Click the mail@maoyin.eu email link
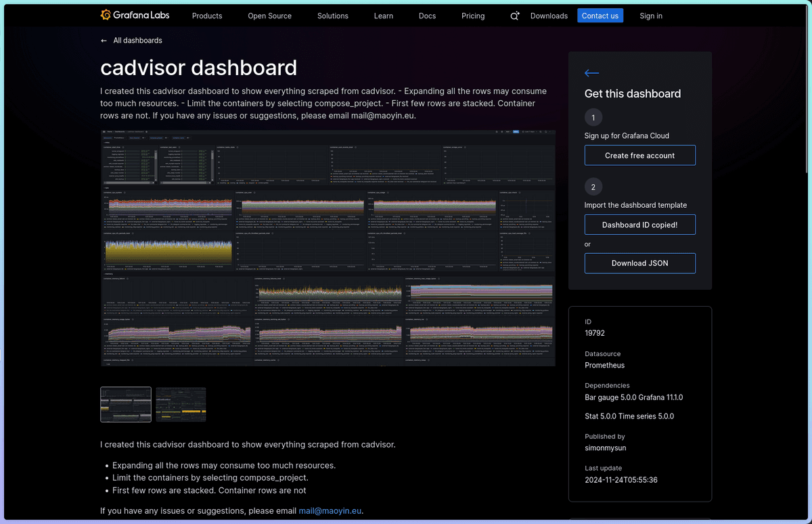The height and width of the screenshot is (524, 812). [330, 511]
